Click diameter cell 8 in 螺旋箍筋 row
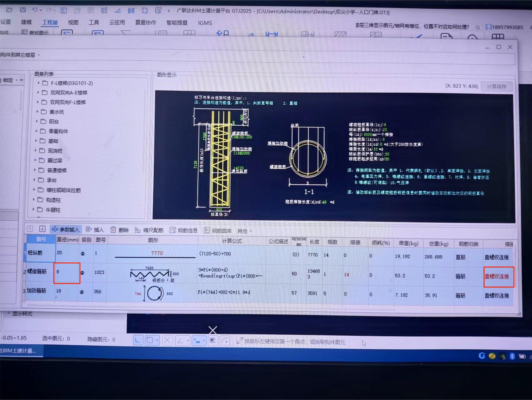Screen dimensions: 532x400 tap(67, 273)
